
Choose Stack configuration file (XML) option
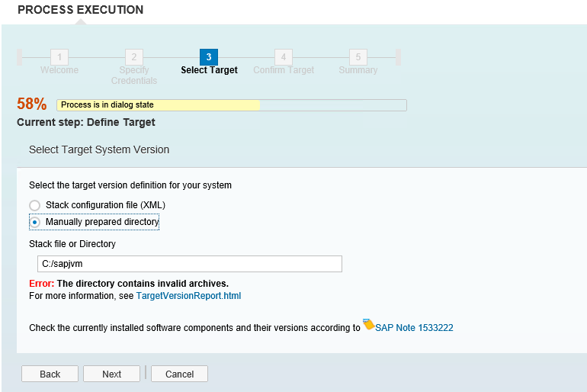tap(35, 205)
